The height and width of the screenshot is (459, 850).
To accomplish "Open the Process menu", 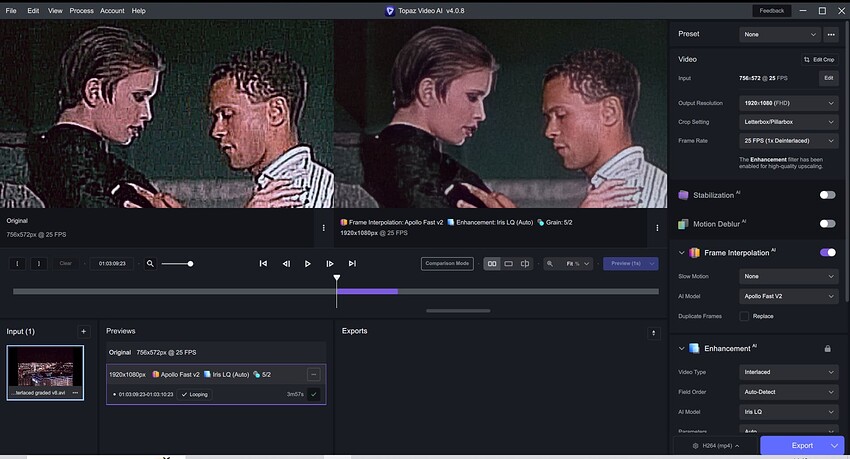I will 81,10.
